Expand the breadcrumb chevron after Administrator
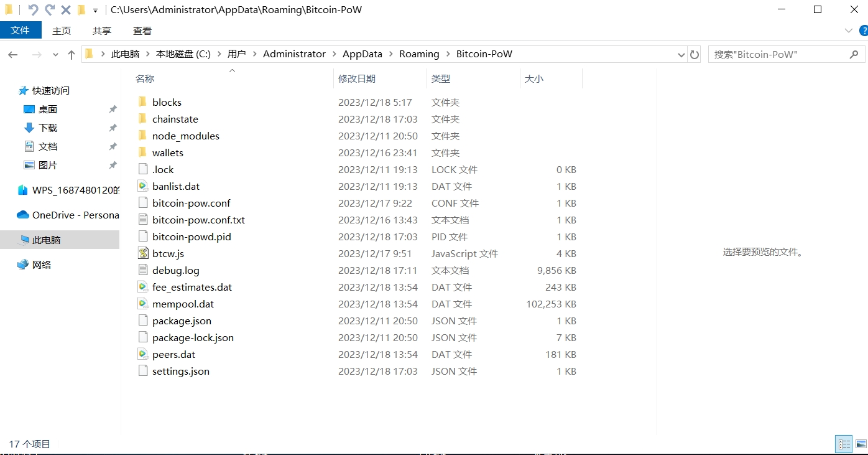This screenshot has width=868, height=455. [x=334, y=54]
